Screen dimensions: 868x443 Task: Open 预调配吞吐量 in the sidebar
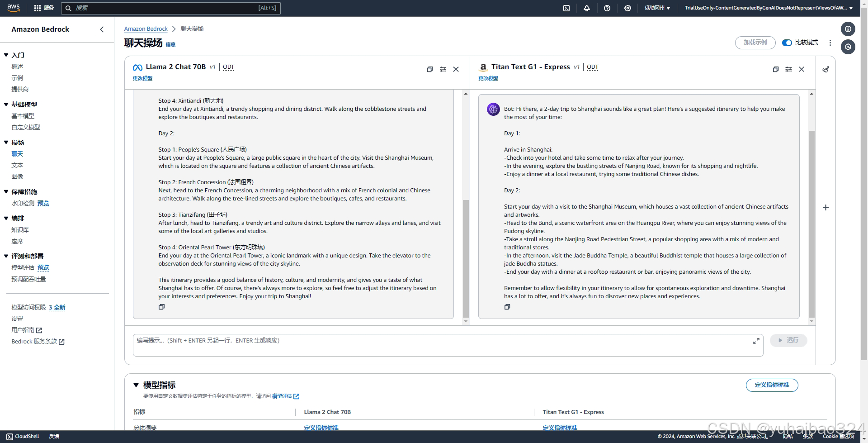(x=28, y=279)
